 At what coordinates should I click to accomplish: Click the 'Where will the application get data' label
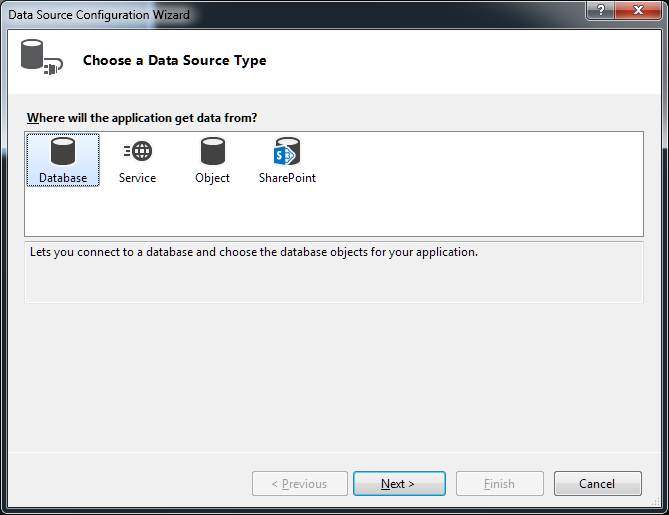(142, 118)
